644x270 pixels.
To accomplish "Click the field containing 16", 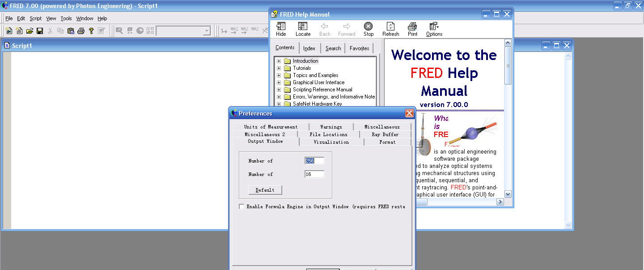I will (x=314, y=174).
